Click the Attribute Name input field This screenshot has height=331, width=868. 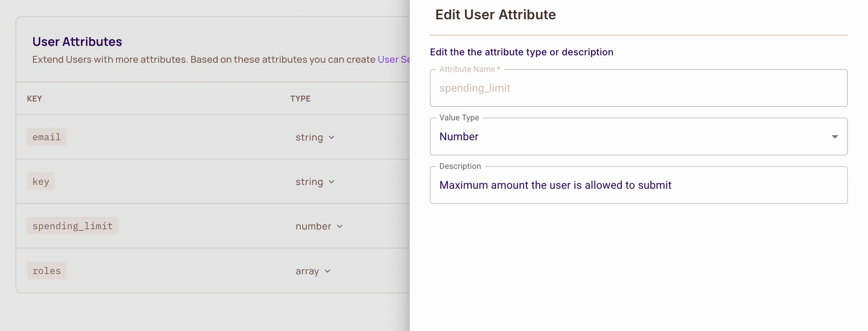(x=638, y=88)
